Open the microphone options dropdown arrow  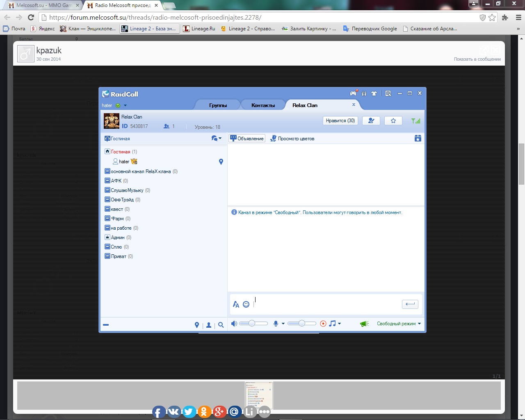283,324
